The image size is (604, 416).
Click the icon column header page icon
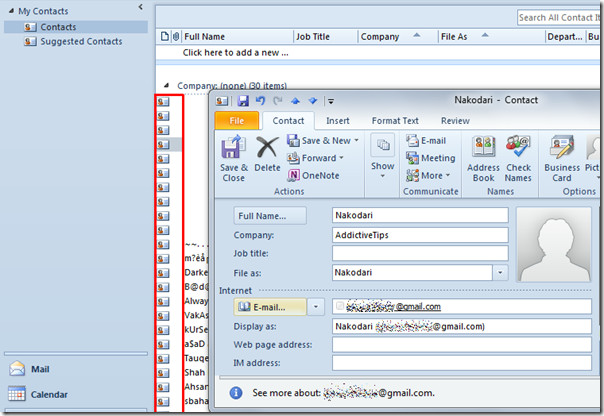click(x=165, y=37)
